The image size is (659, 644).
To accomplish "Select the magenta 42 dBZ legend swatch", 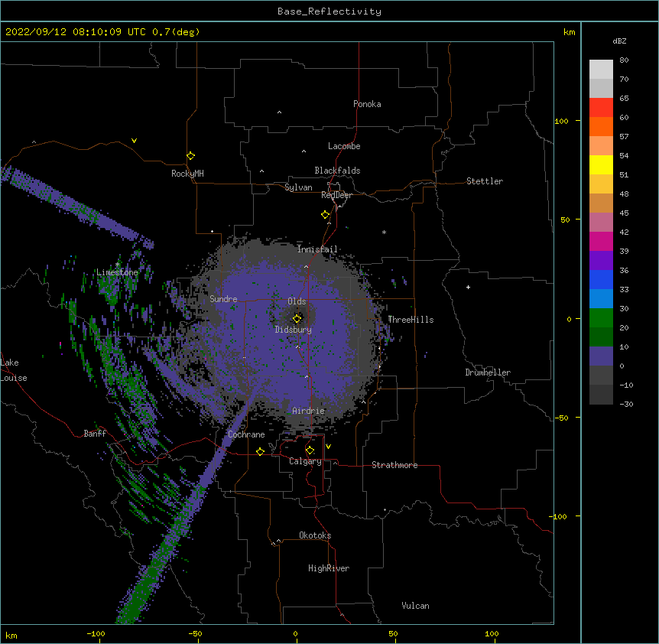I will click(601, 241).
